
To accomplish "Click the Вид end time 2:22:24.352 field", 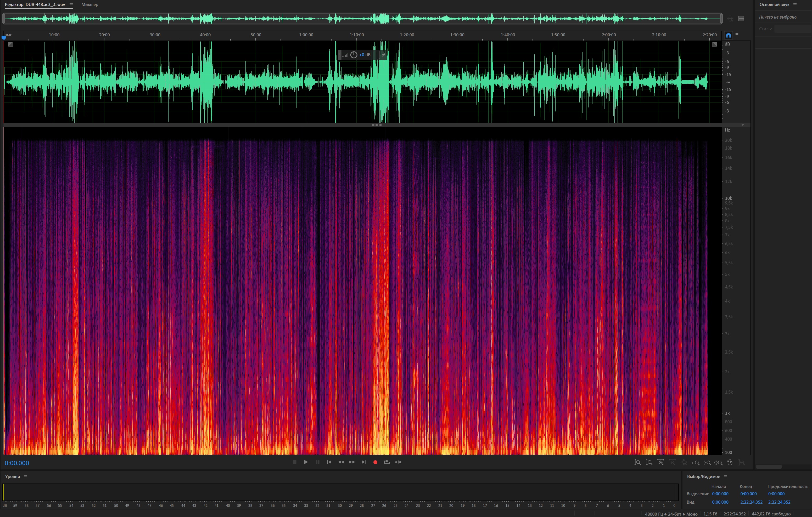I will [x=751, y=502].
